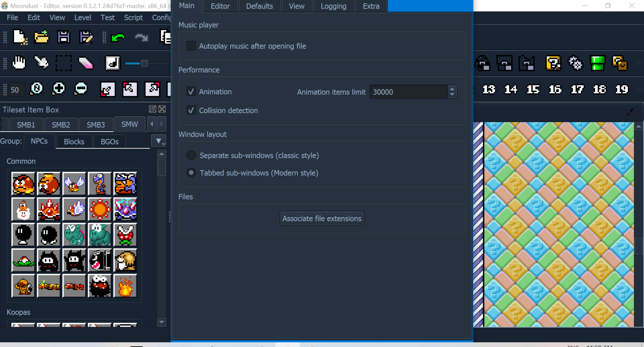Viewport: 644px width, 347px height.
Task: Switch to the Defaults settings tab
Action: click(260, 6)
